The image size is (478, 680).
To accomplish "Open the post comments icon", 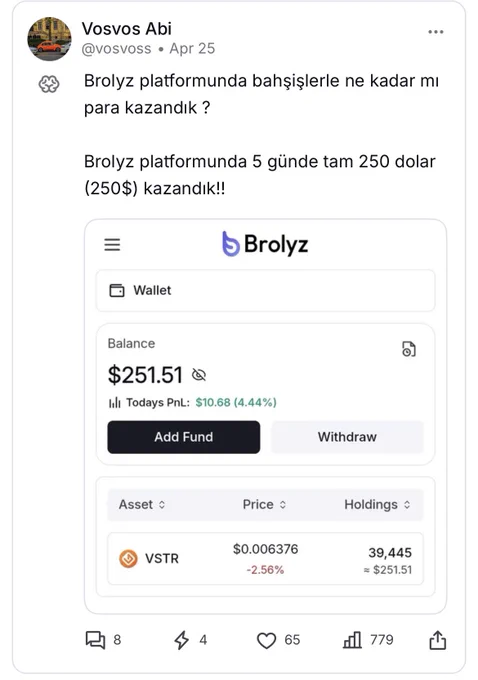I will point(95,640).
